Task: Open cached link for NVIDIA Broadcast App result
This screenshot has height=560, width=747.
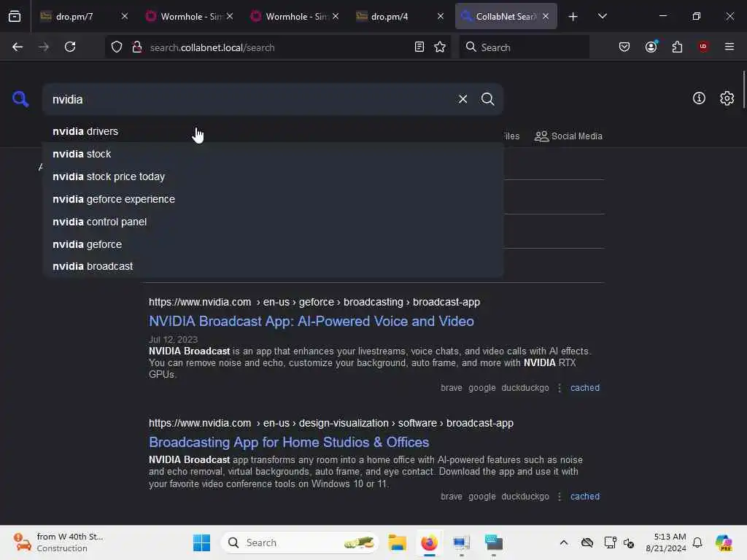Action: click(585, 388)
